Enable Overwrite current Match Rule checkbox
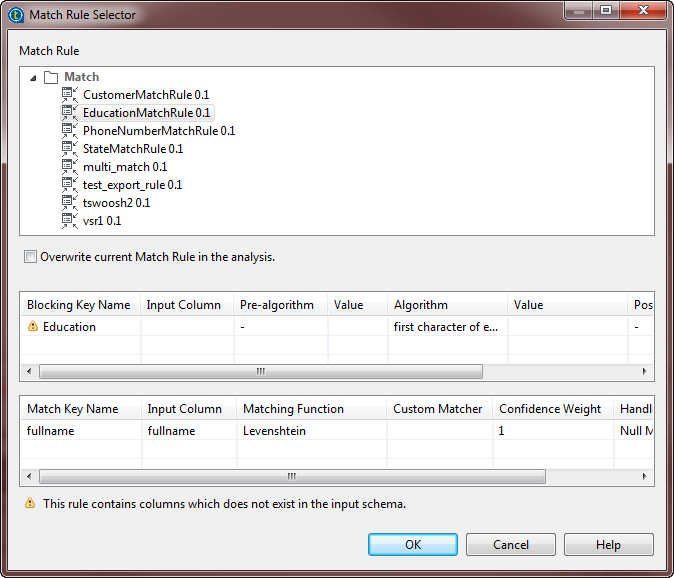Viewport: 674px width, 578px height. coord(30,257)
